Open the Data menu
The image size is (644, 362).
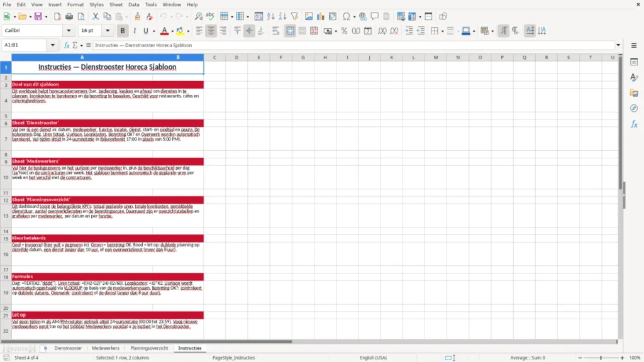pyautogui.click(x=133, y=4)
